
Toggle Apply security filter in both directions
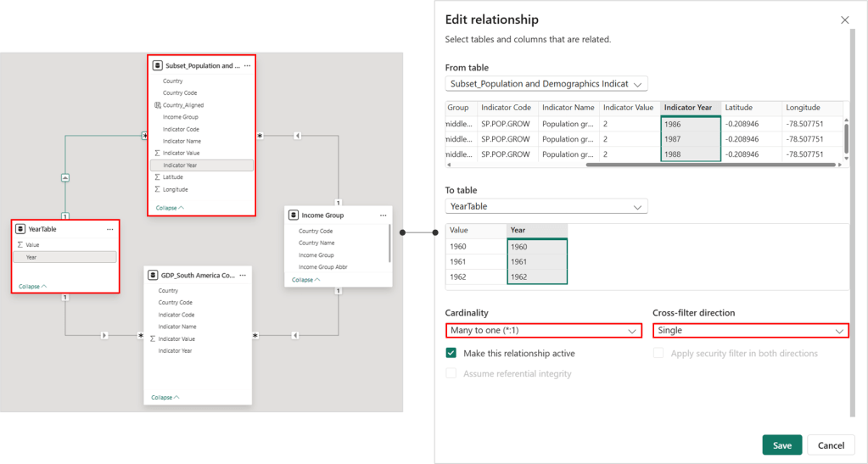[658, 353]
